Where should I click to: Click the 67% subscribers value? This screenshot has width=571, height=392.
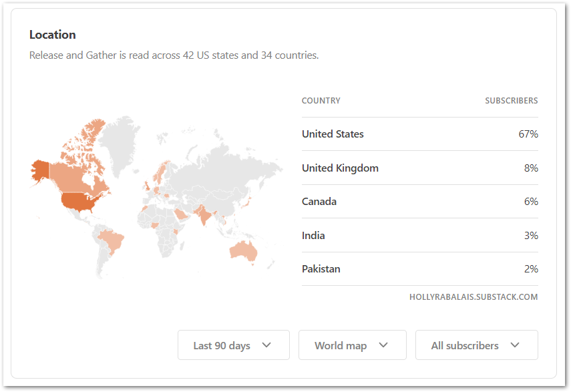528,134
